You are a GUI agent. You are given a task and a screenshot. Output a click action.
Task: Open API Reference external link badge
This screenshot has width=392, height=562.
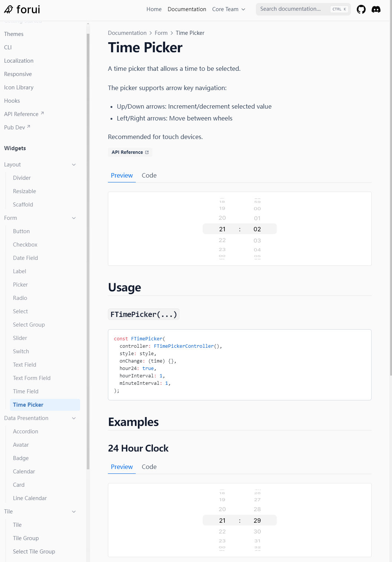[130, 152]
